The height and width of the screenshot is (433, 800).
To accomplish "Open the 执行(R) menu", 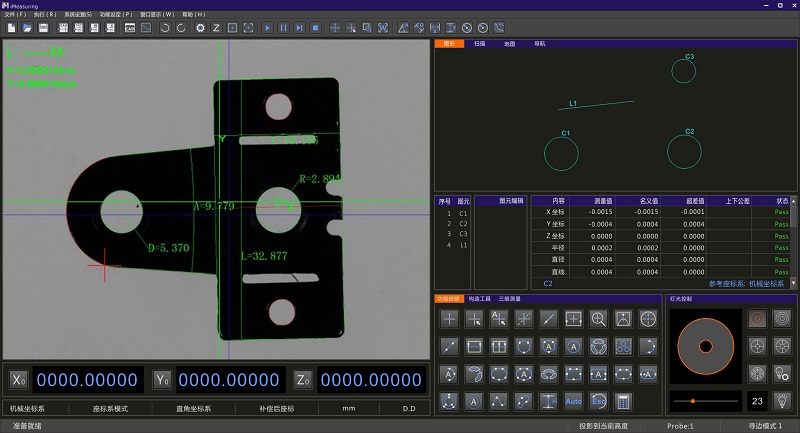I will click(45, 14).
